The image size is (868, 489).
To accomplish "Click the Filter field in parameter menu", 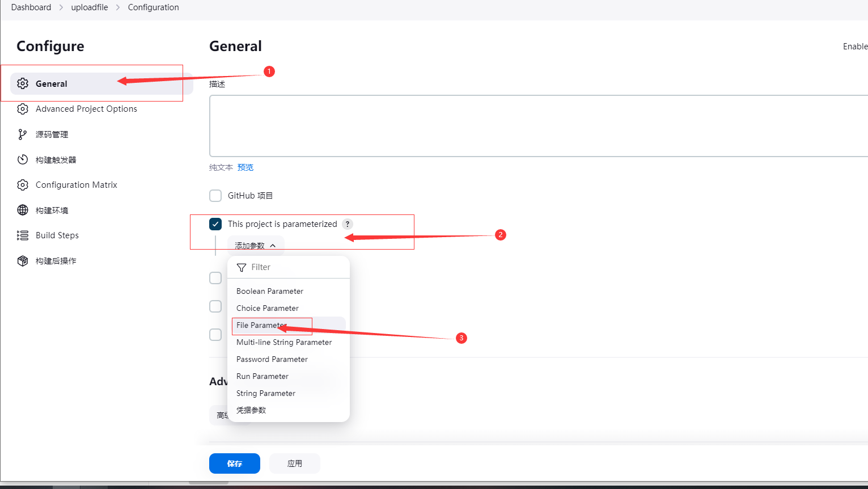I will point(289,267).
